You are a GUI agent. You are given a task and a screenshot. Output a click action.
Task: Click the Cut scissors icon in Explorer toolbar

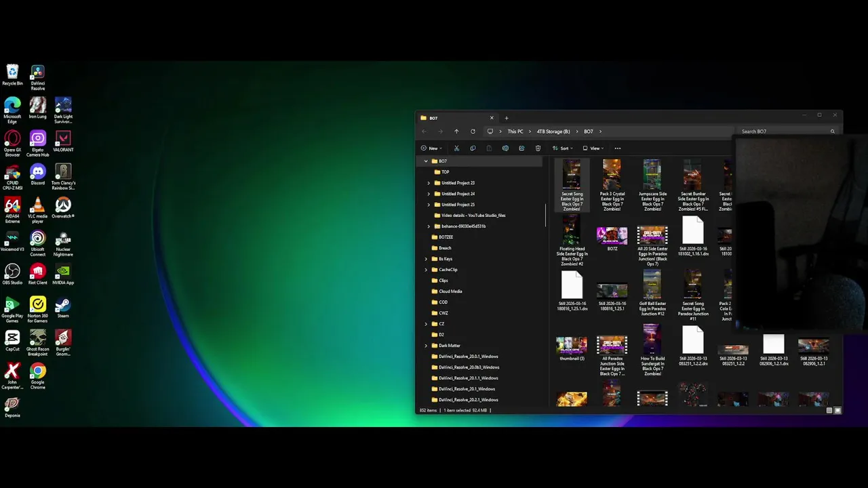pyautogui.click(x=456, y=148)
